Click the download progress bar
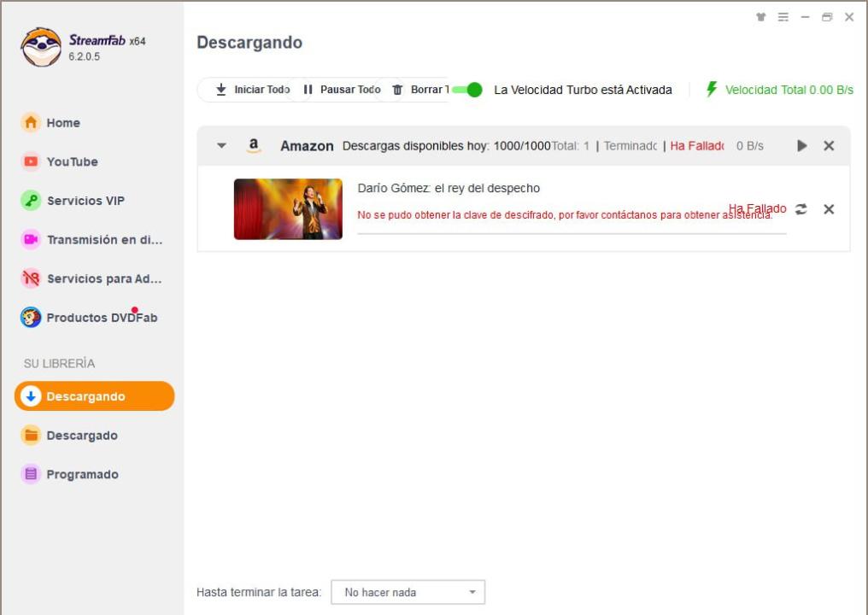 572,233
